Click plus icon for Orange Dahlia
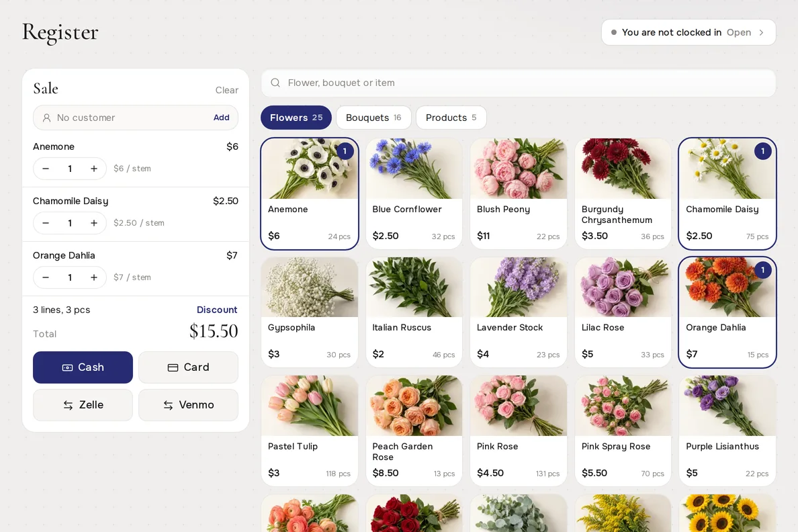This screenshot has width=798, height=532. 93,277
